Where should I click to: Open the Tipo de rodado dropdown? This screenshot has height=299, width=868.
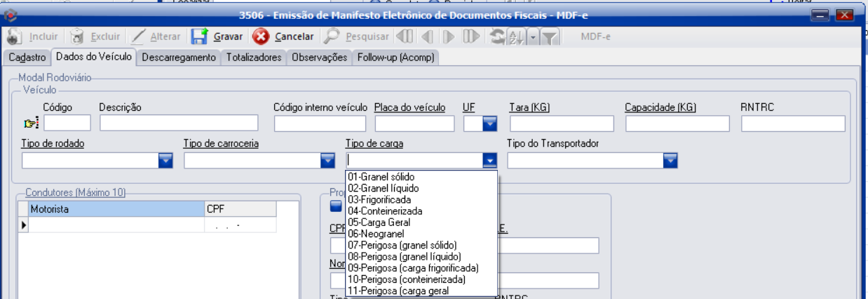tap(165, 161)
